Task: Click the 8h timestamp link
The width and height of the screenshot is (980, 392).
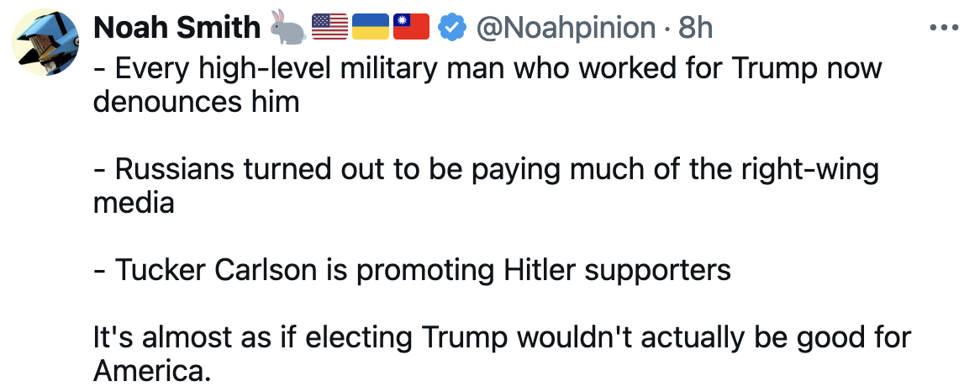Action: [x=695, y=29]
